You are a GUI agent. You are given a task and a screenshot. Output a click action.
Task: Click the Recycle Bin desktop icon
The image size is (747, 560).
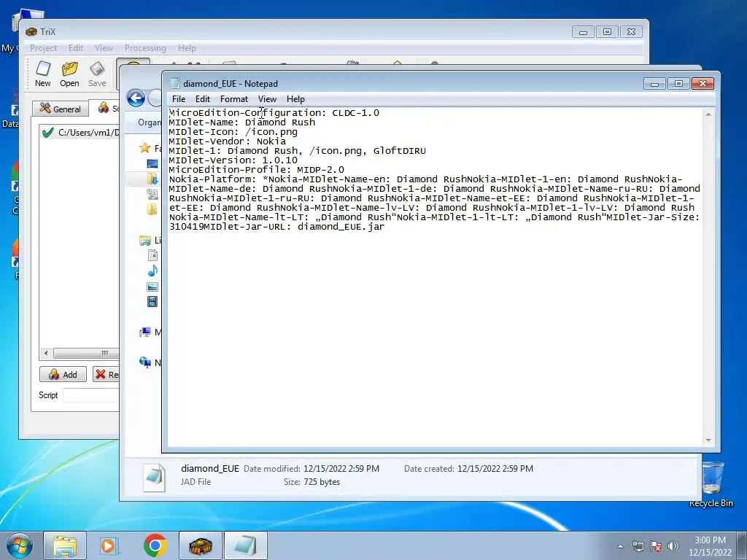711,485
